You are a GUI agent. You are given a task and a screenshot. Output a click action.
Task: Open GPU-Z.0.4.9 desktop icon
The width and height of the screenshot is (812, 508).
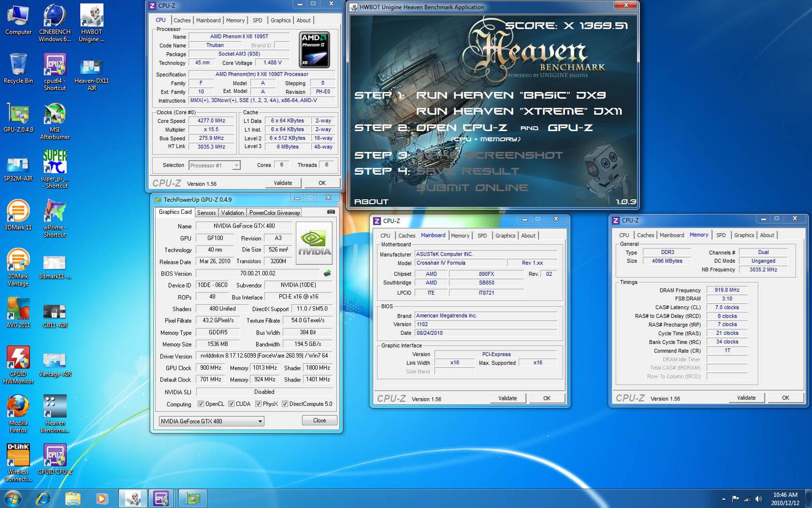18,117
